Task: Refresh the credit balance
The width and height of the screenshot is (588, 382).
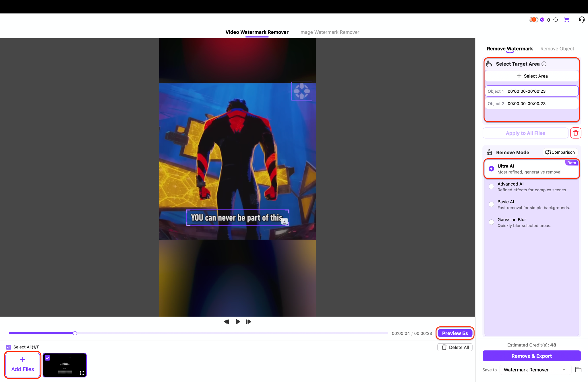Action: pyautogui.click(x=556, y=20)
